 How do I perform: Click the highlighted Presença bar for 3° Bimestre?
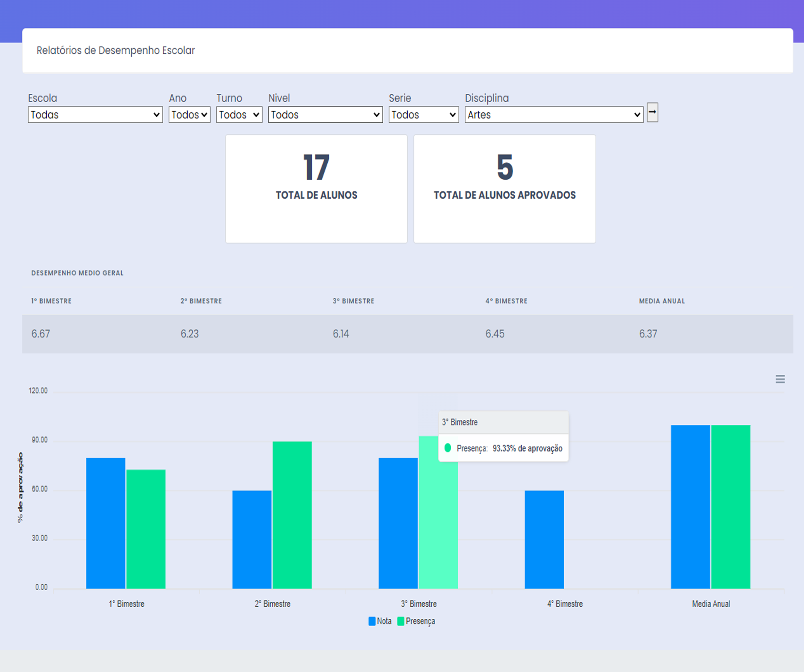[x=438, y=528]
